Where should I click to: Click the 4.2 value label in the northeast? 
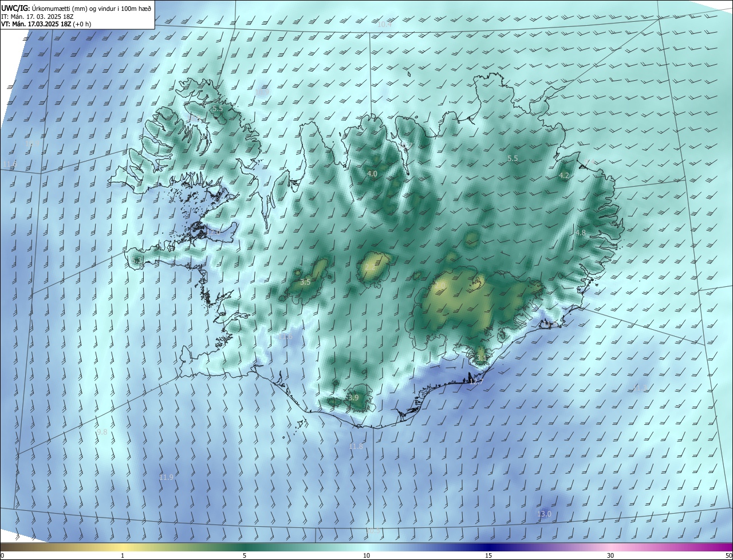[x=564, y=176]
